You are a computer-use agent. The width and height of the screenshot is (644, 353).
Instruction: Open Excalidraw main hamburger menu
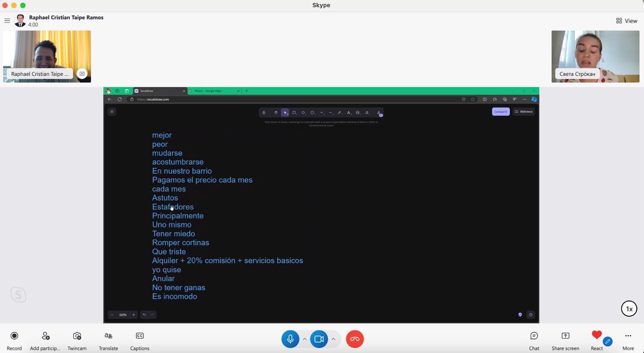click(x=112, y=112)
